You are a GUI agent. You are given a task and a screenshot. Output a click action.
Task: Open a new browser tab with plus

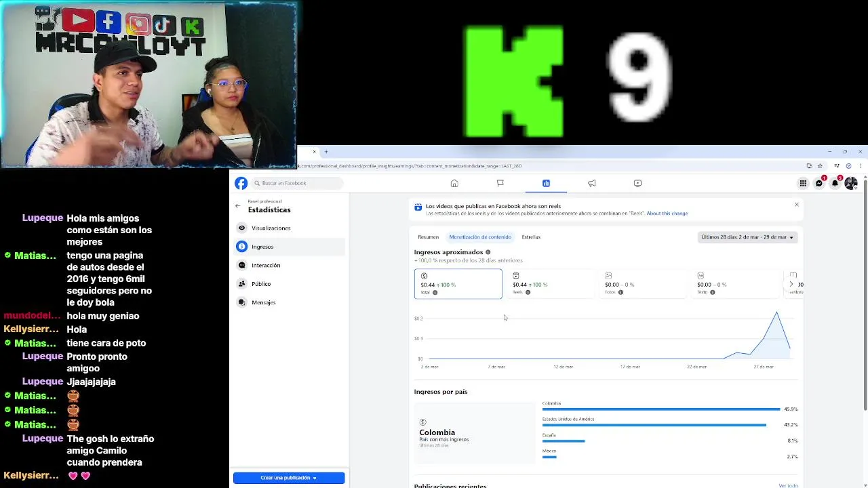point(326,152)
